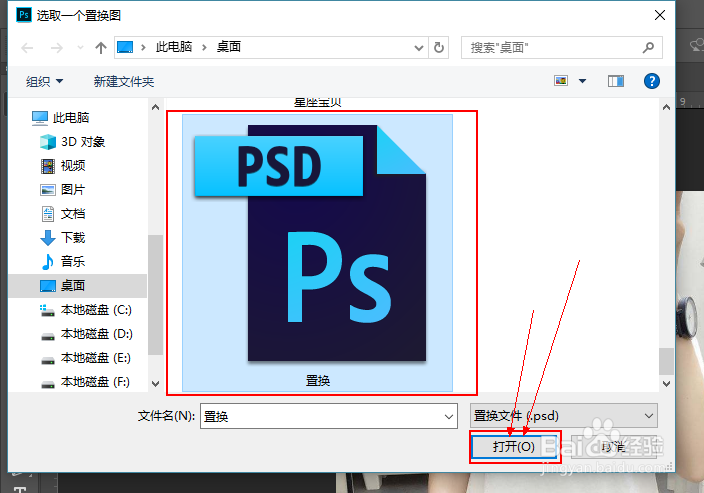Click the 置换 file name label
This screenshot has height=493, width=704.
click(x=318, y=381)
